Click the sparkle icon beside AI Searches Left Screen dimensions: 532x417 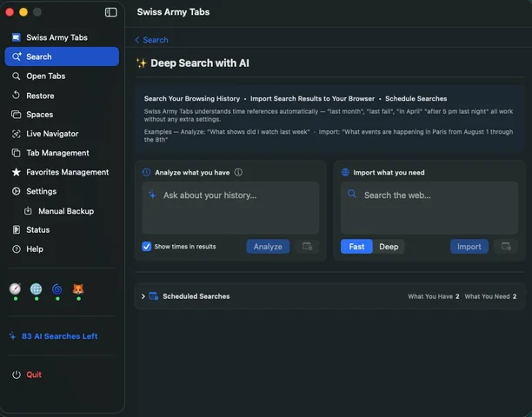coord(12,336)
